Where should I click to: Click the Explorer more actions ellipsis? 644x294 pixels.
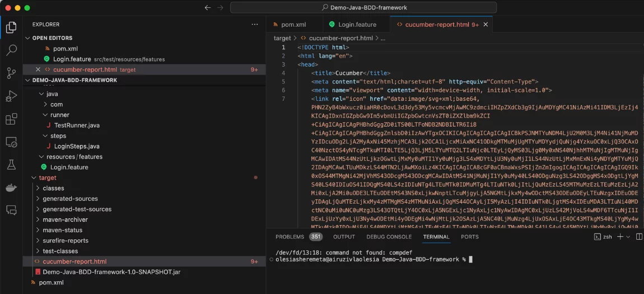255,25
